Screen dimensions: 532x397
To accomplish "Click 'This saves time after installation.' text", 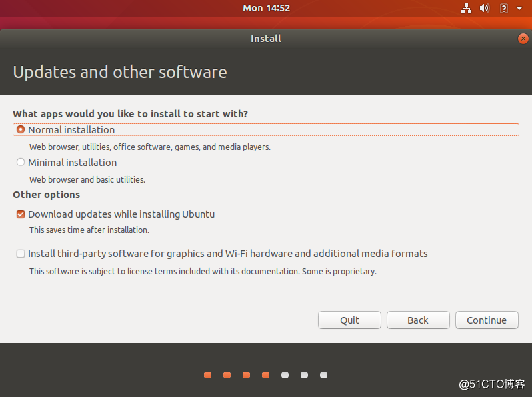I will pos(89,230).
